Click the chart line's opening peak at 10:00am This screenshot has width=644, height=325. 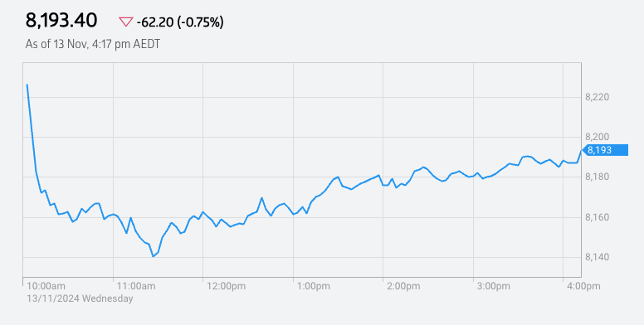[x=27, y=85]
